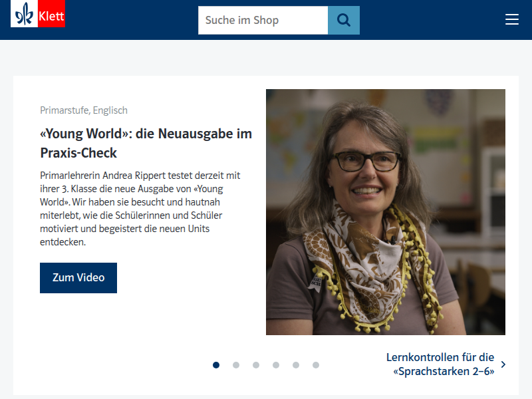Select the fourth carousel dot

click(275, 364)
